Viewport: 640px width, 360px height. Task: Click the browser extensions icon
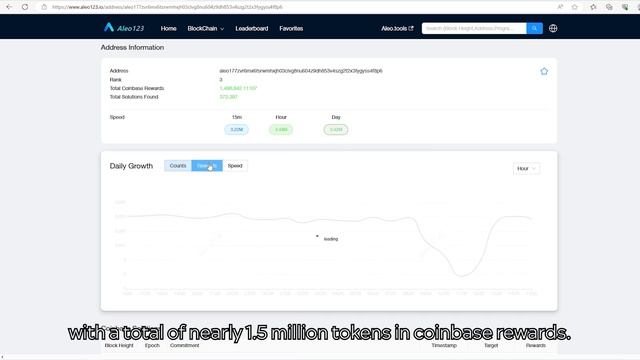(625, 7)
